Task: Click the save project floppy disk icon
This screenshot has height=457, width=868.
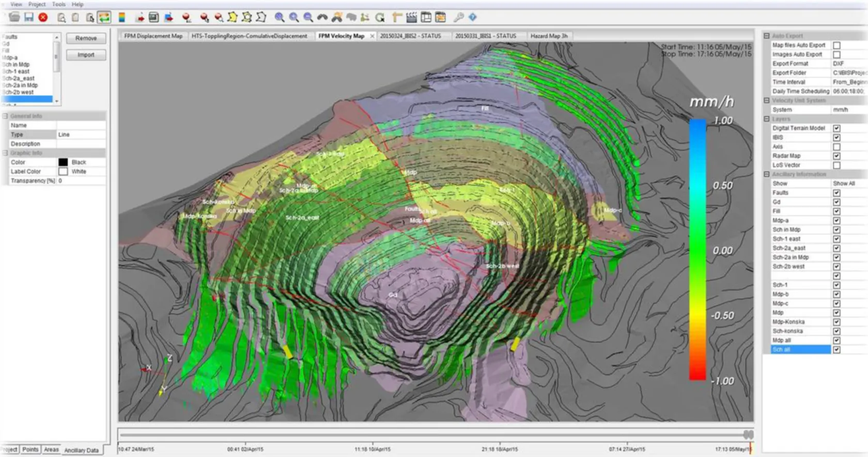Action: pyautogui.click(x=29, y=17)
